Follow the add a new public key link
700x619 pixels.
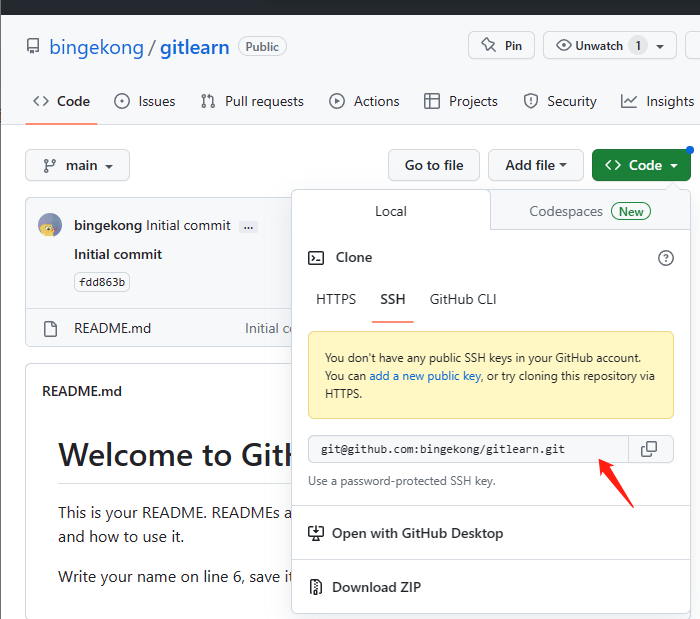coord(425,376)
